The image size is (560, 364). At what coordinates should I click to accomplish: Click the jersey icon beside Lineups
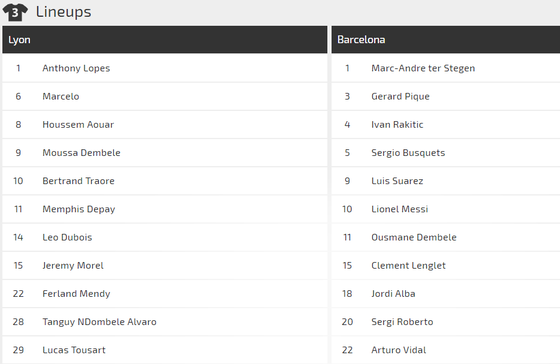click(x=15, y=12)
